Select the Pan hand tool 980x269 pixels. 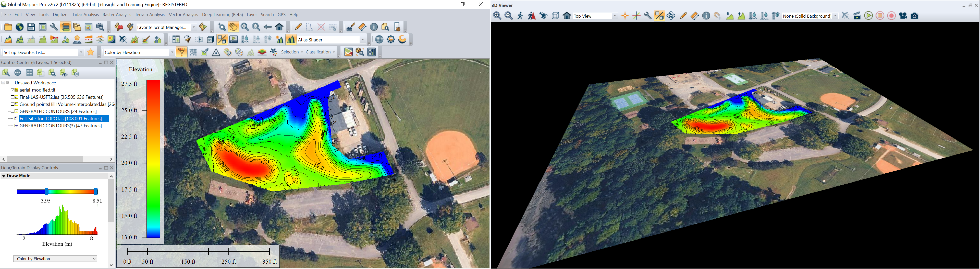[x=233, y=27]
